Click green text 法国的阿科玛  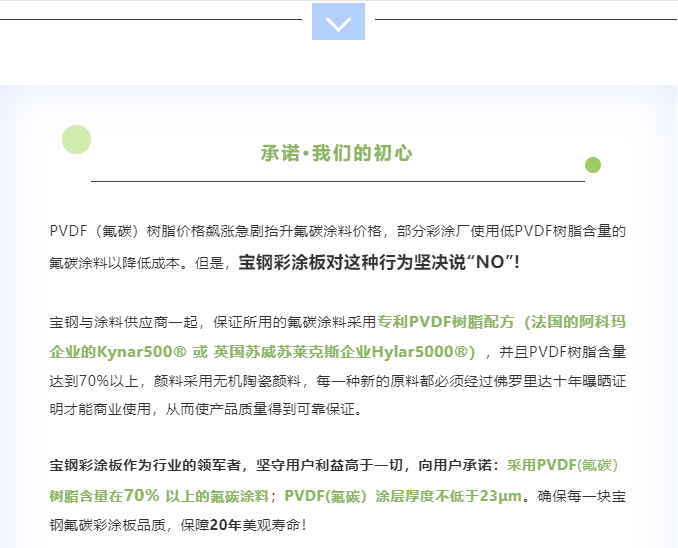[582, 322]
